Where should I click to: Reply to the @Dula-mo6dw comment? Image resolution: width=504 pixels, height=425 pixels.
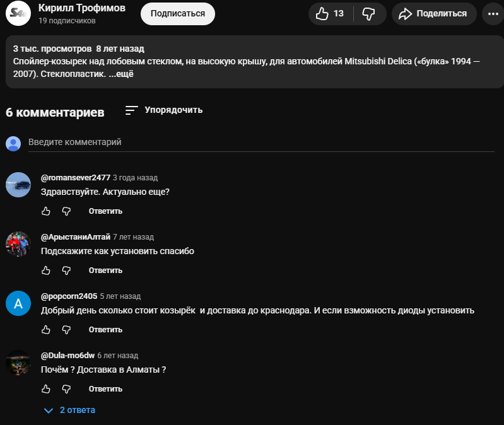(105, 388)
